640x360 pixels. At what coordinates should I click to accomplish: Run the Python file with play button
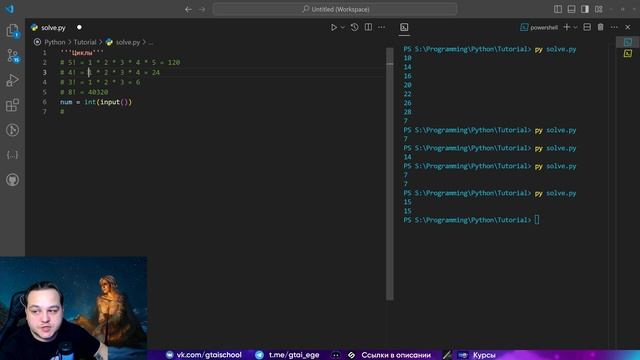pos(333,27)
